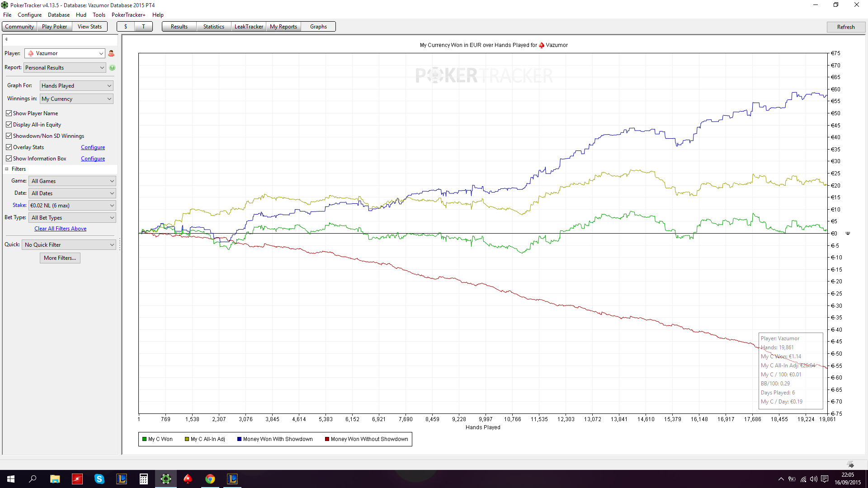Click Money Won With Showdown blue swatch
The image size is (868, 488).
239,439
